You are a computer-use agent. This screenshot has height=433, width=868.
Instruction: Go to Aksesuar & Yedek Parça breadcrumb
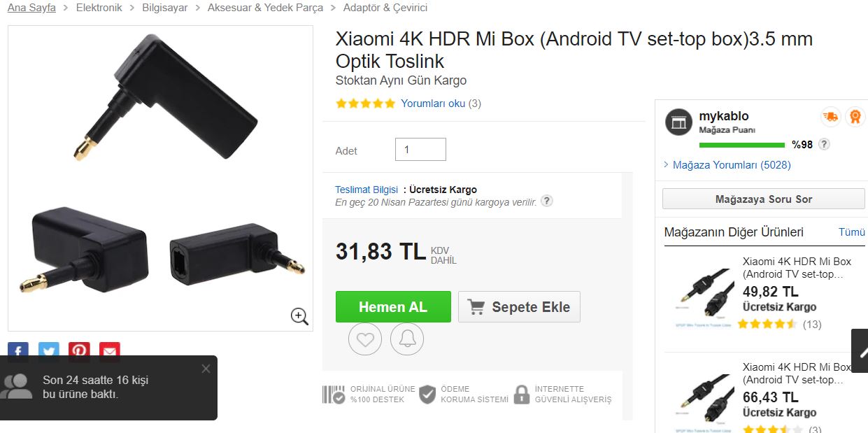coord(265,8)
